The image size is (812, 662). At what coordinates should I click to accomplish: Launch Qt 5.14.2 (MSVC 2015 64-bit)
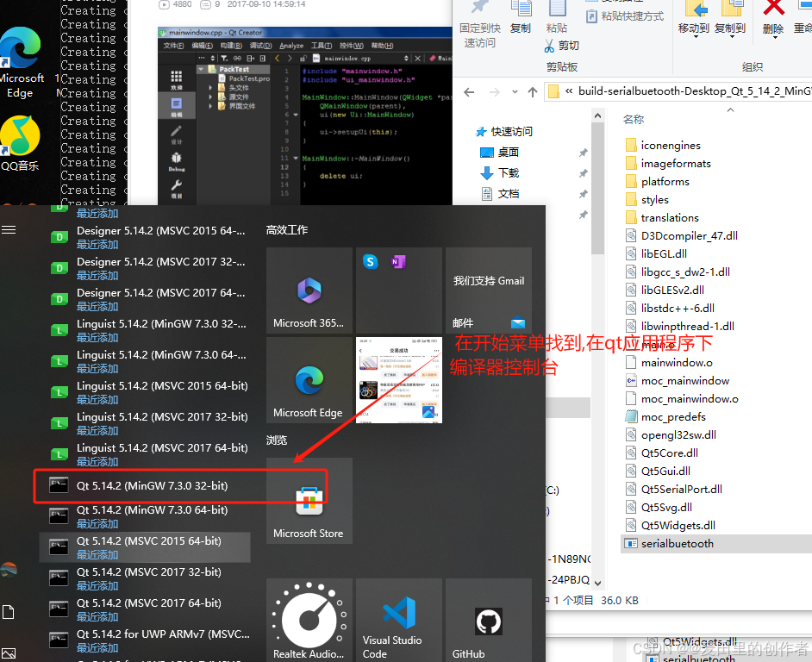[x=145, y=547]
